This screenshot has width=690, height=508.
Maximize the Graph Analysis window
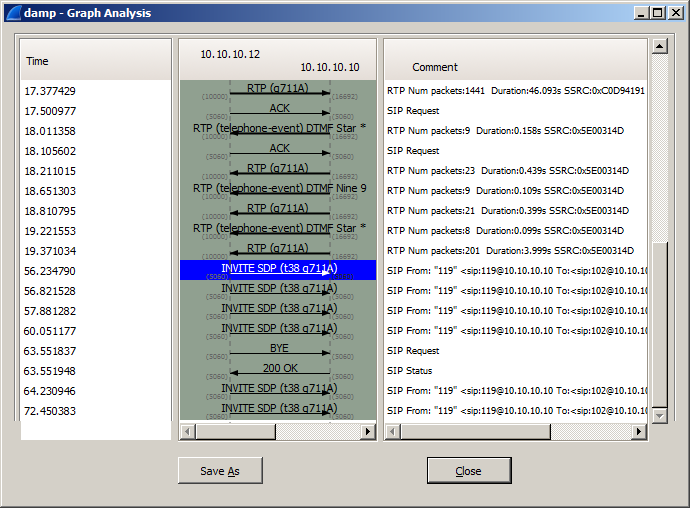[x=656, y=13]
